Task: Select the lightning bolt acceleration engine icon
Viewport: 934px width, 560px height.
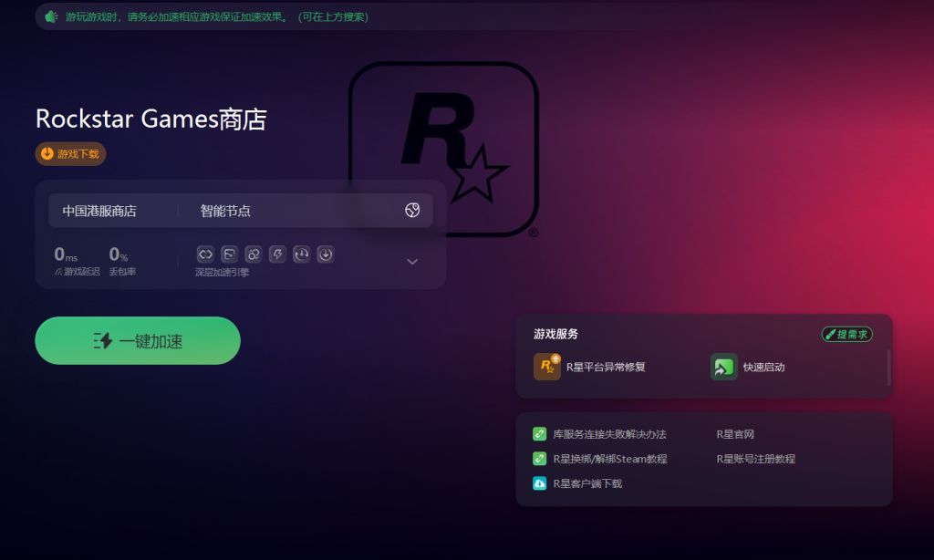Action: click(277, 254)
